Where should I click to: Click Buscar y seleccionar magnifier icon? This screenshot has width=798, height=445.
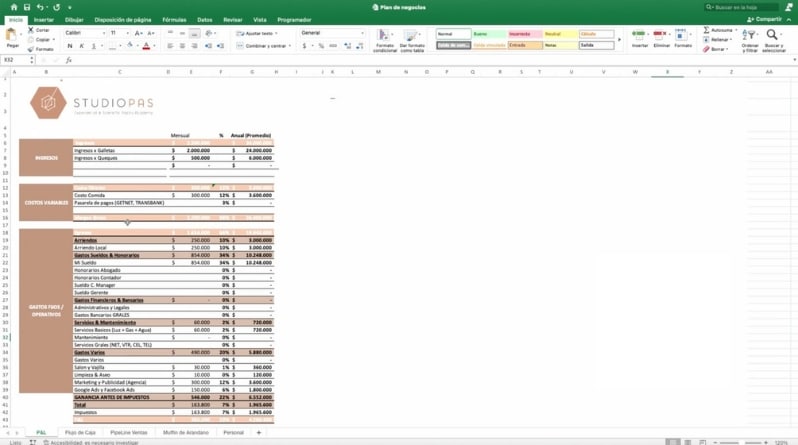point(773,38)
